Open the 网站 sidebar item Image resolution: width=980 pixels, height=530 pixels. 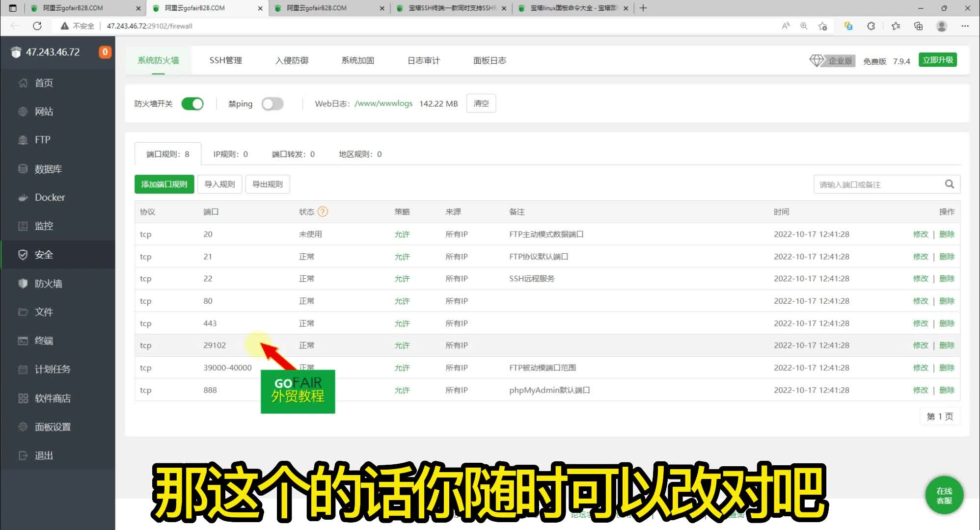pyautogui.click(x=57, y=111)
